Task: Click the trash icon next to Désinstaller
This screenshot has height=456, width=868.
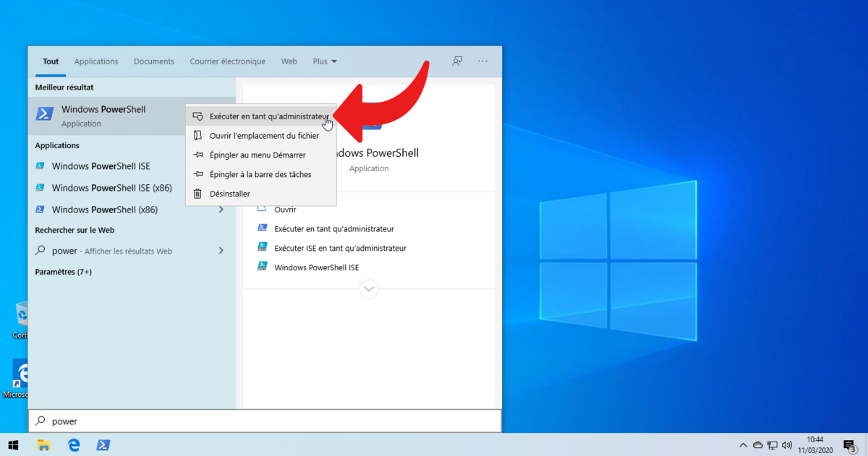Action: click(x=197, y=194)
